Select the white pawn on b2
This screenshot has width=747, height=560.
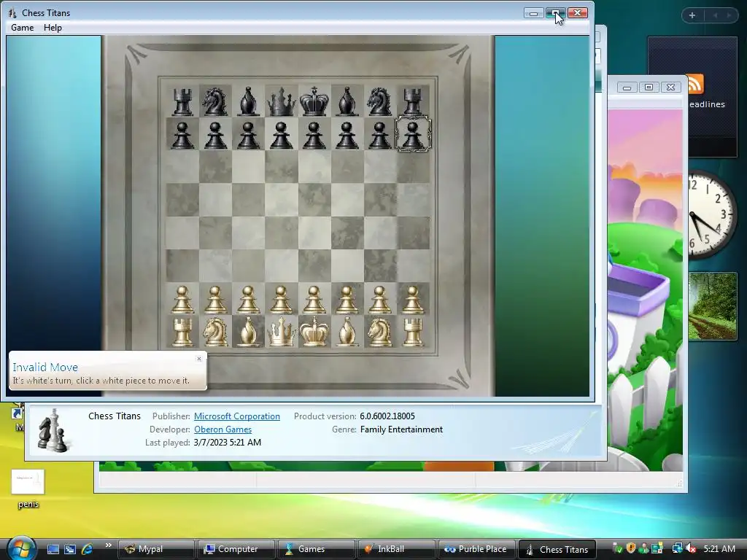click(x=215, y=300)
